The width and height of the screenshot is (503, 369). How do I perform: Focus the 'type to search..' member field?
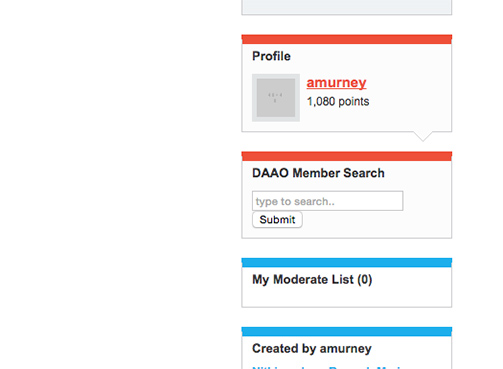(327, 201)
